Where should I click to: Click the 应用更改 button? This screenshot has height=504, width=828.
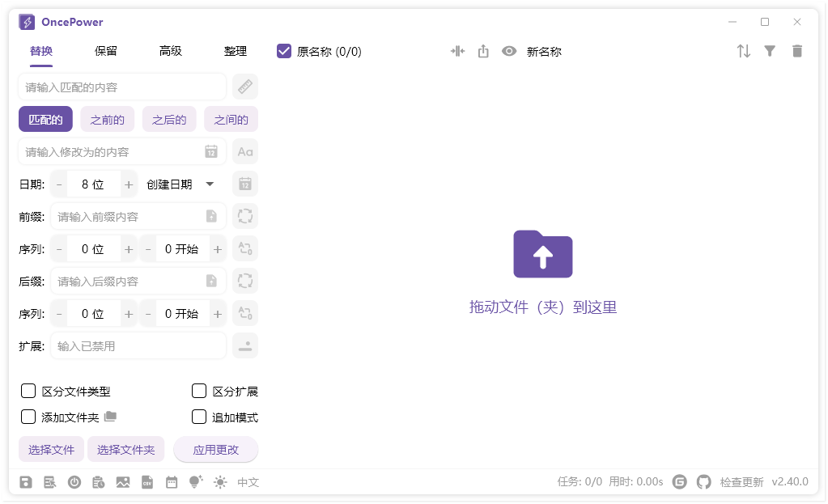coord(215,449)
